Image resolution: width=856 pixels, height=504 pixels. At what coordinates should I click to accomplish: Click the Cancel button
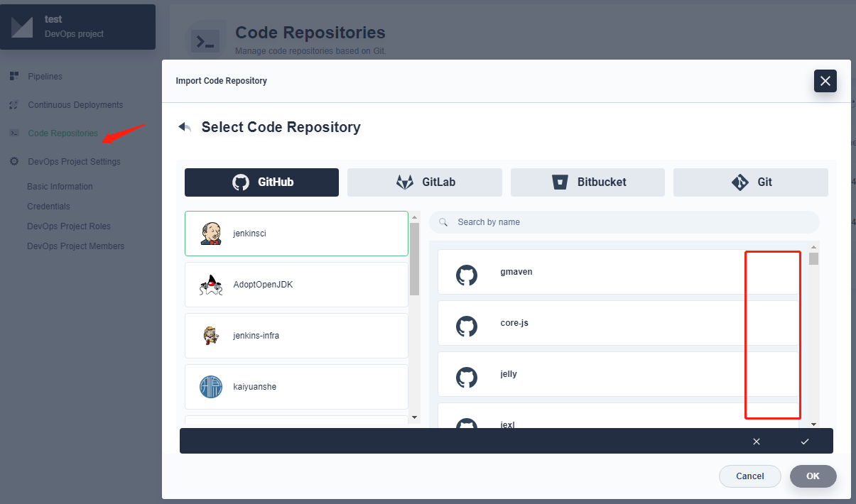point(750,476)
